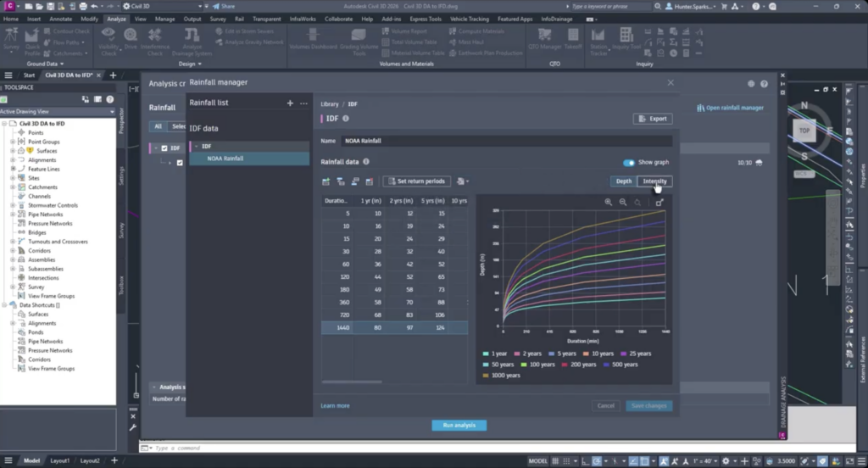Open the import dropdown beside Set return periods
Viewport: 868px width, 468px height.
pos(462,181)
